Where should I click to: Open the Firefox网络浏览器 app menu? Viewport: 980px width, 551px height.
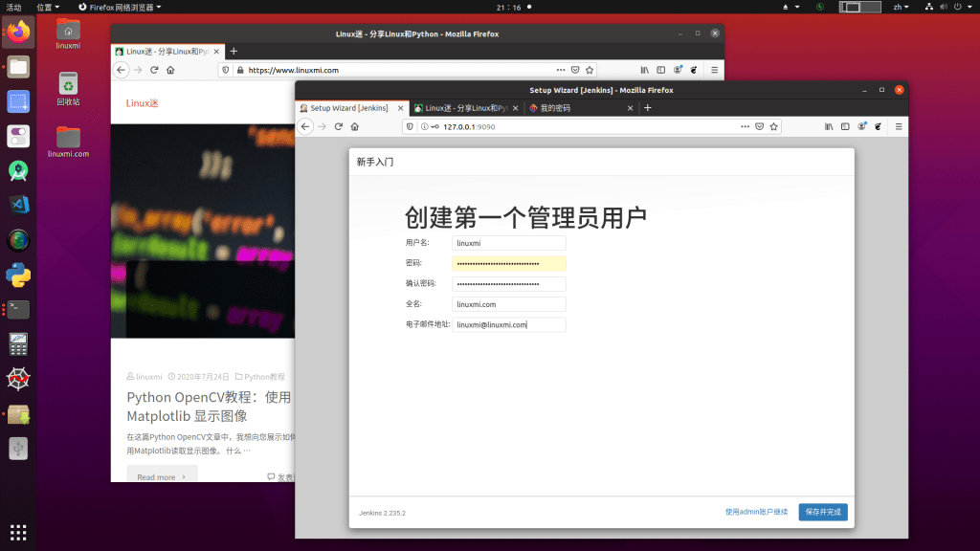tap(120, 7)
